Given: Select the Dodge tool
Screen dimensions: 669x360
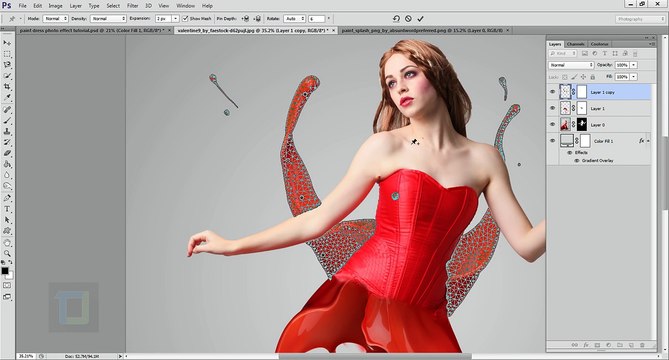Looking at the screenshot, I should coord(7,186).
